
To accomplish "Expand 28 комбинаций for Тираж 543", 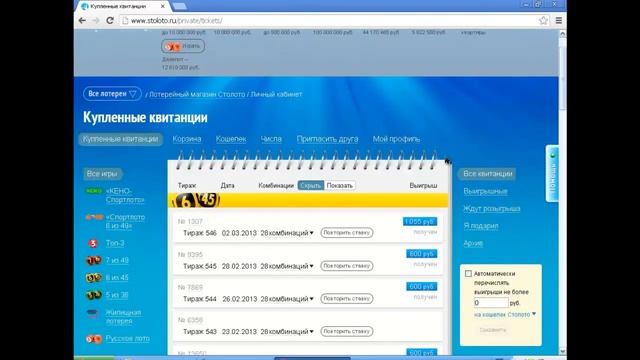I will click(287, 331).
